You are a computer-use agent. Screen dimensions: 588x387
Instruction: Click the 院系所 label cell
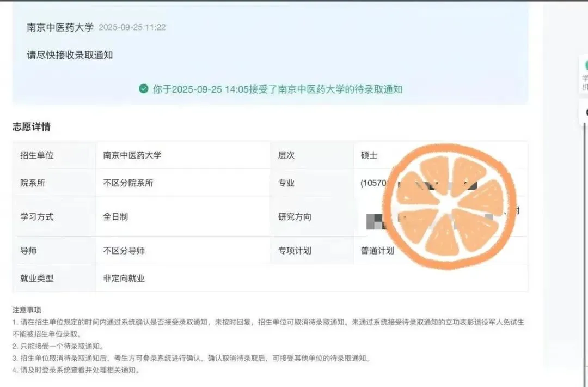pos(54,183)
